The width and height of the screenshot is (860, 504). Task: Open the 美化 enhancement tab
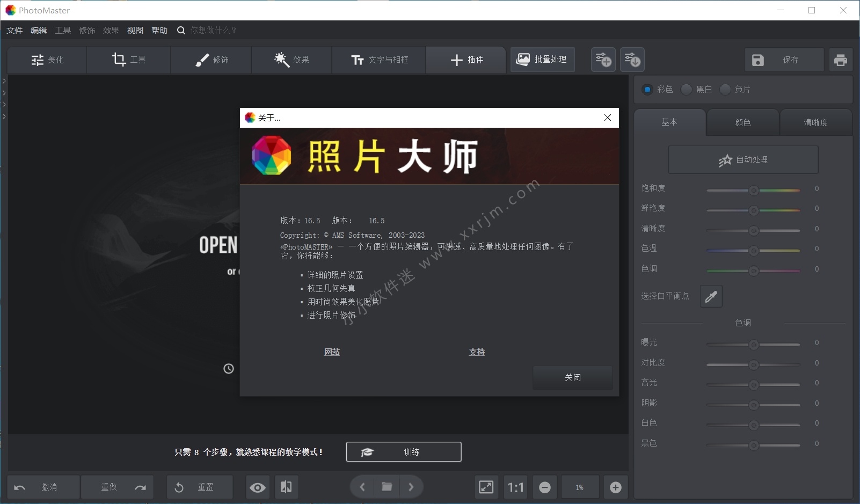click(x=47, y=60)
